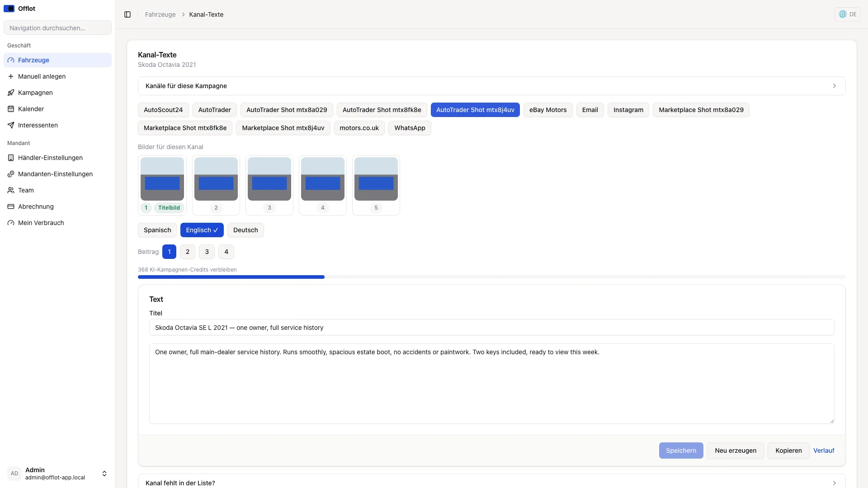This screenshot has width=868, height=488.
Task: Select Beitrag number 3
Action: click(x=207, y=252)
